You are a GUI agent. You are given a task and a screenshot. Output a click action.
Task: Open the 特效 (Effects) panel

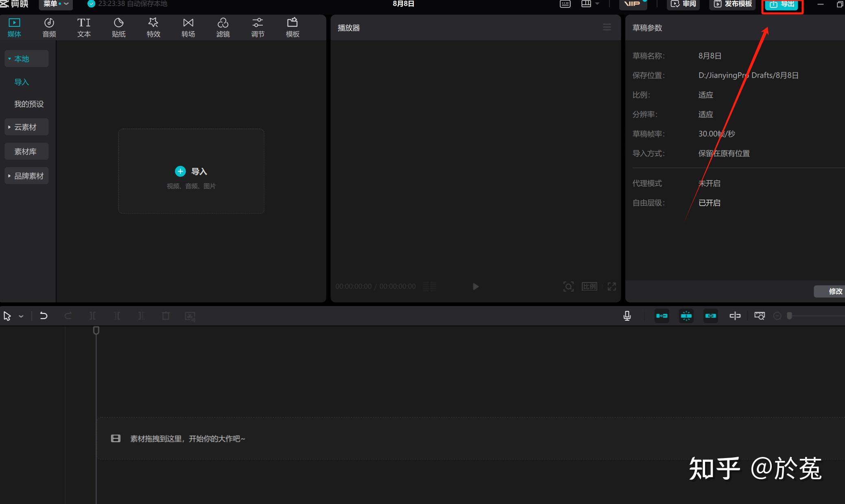(153, 27)
